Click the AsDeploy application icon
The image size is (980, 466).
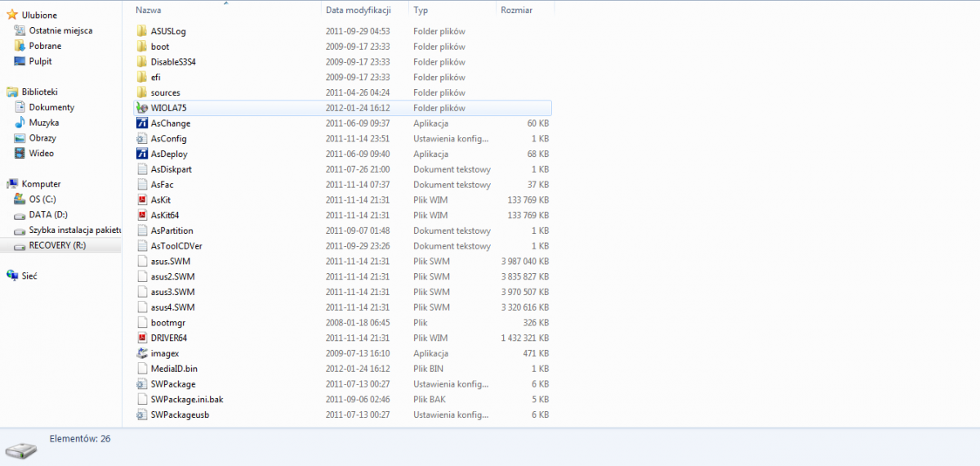point(142,154)
